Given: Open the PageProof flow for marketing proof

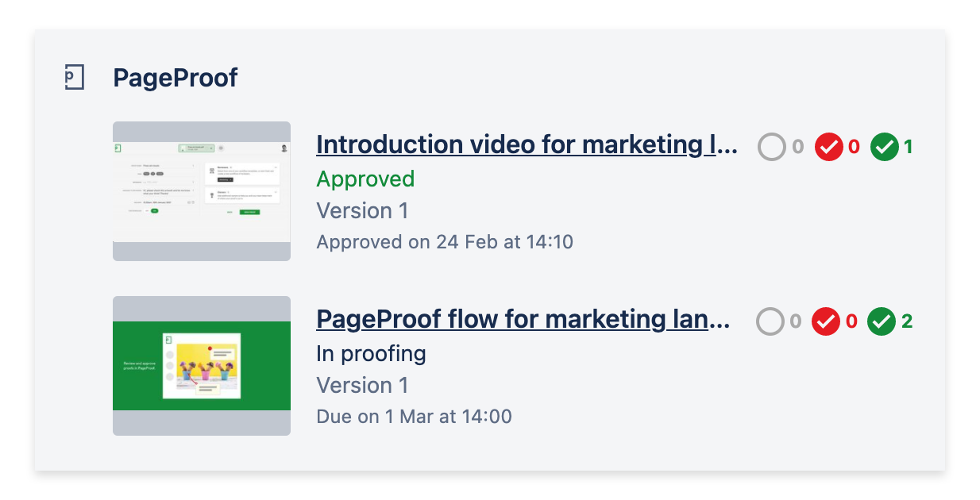Looking at the screenshot, I should pyautogui.click(x=523, y=319).
